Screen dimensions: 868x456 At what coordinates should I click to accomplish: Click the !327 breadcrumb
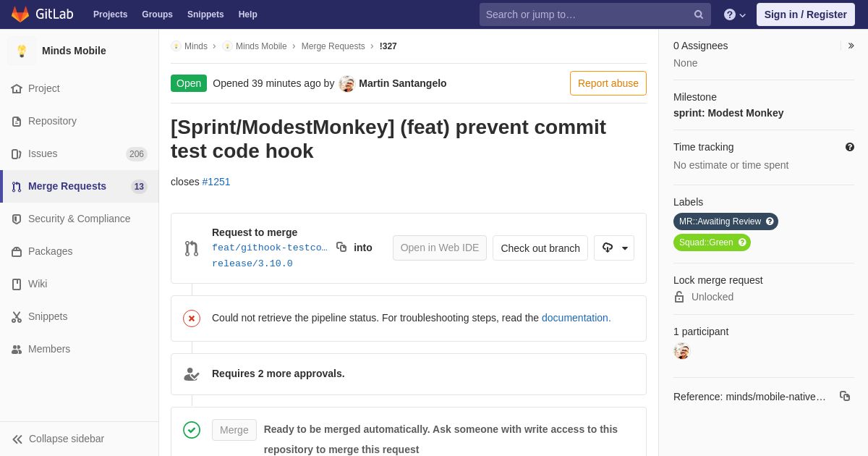click(x=388, y=46)
